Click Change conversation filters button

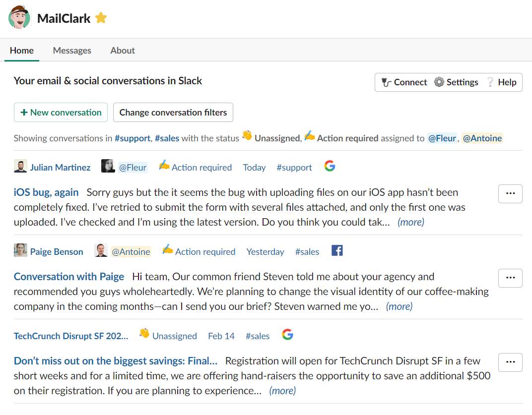(173, 112)
